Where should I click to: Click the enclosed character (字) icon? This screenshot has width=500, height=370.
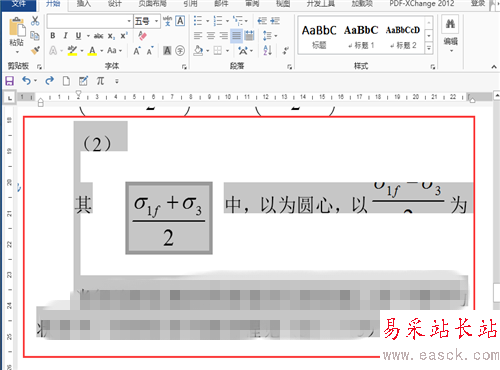pos(180,51)
